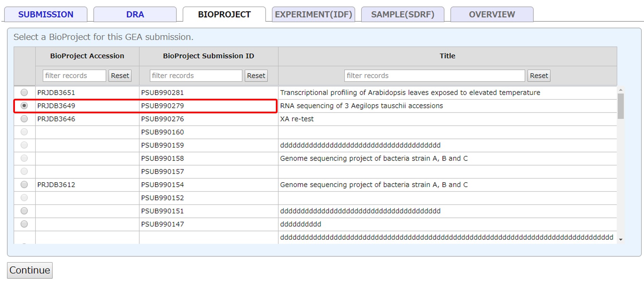Click the table scrollbar up arrow

point(621,90)
